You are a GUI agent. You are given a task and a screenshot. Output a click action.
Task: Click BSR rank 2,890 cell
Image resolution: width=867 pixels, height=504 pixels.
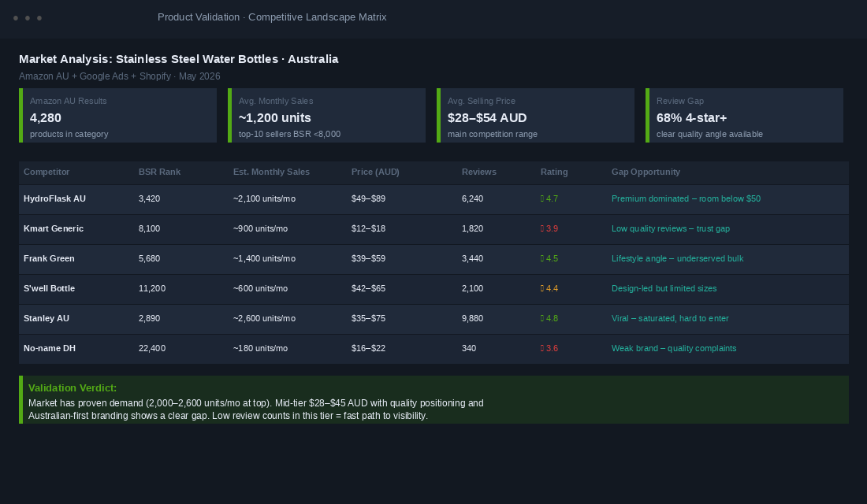click(x=149, y=318)
